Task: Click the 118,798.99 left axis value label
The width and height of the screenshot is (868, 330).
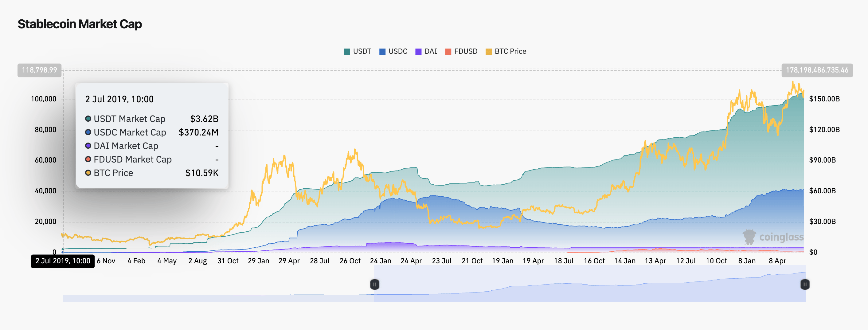Action: click(39, 70)
